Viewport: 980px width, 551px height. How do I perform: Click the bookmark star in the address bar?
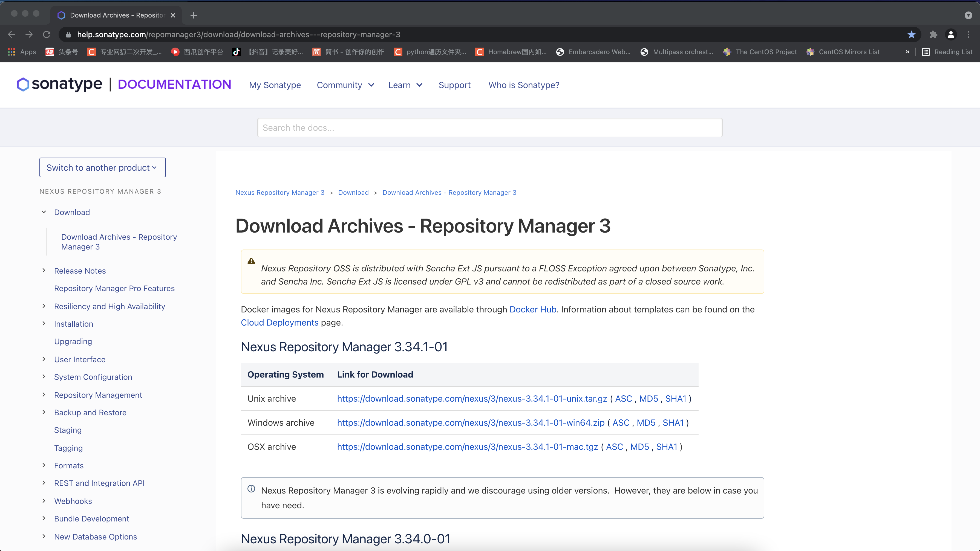pyautogui.click(x=912, y=34)
